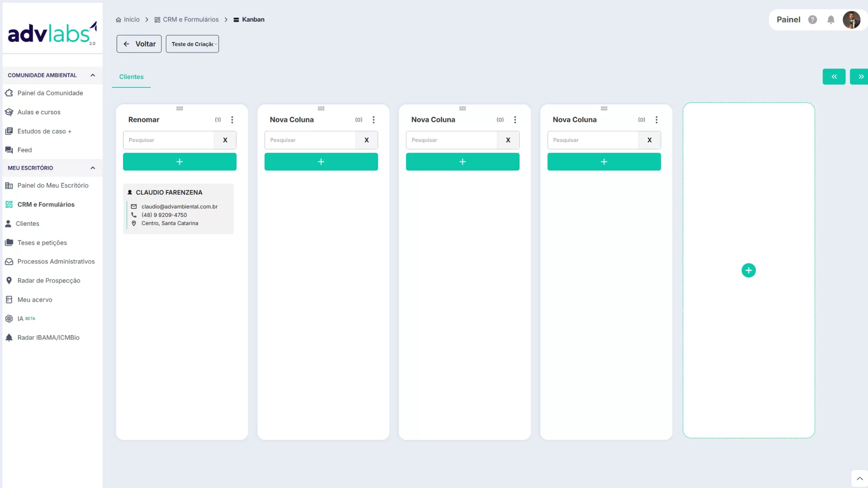Open the Teste de Criação dropdown

pyautogui.click(x=192, y=44)
